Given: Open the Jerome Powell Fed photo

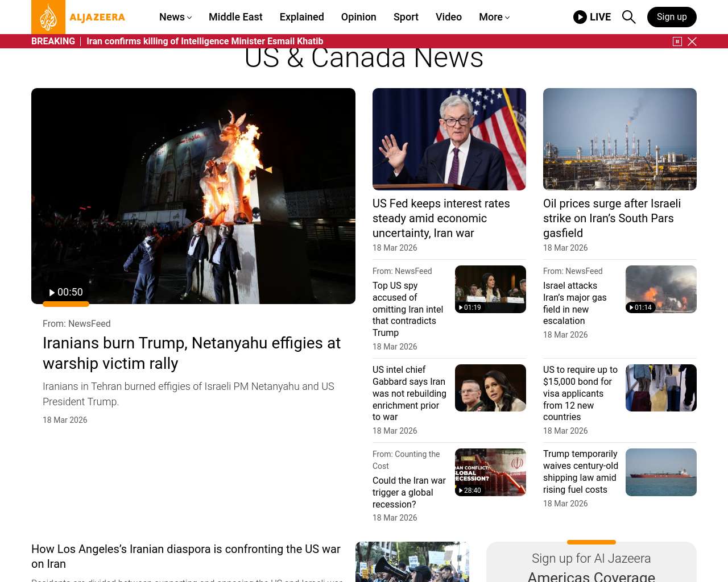Looking at the screenshot, I should click(x=449, y=139).
